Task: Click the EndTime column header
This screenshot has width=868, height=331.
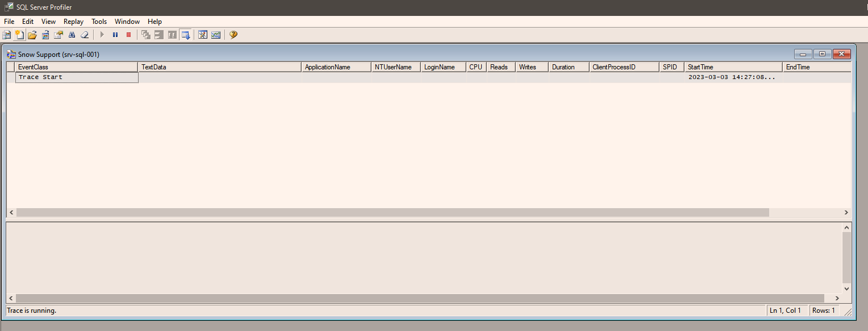Action: [817, 67]
